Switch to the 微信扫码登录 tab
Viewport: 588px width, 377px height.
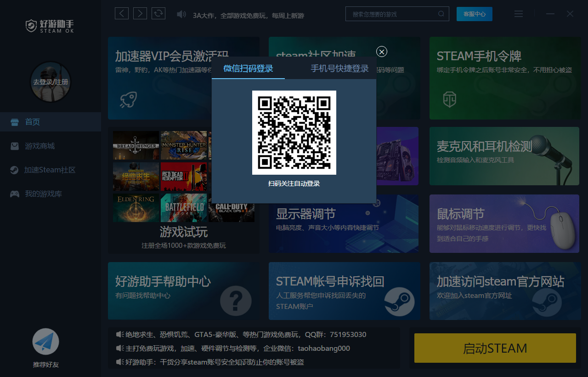[249, 69]
